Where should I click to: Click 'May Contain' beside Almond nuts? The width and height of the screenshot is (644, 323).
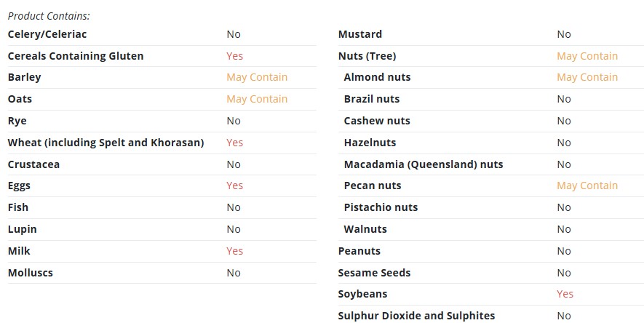pyautogui.click(x=587, y=77)
